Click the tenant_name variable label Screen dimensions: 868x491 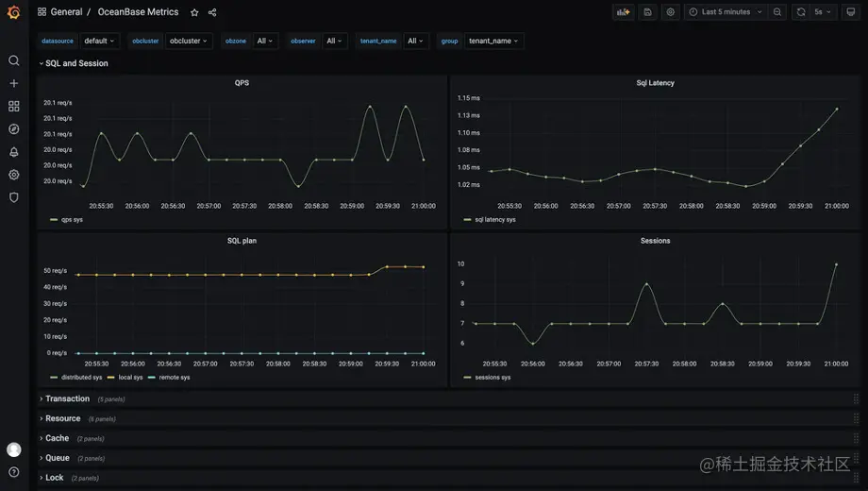coord(378,41)
